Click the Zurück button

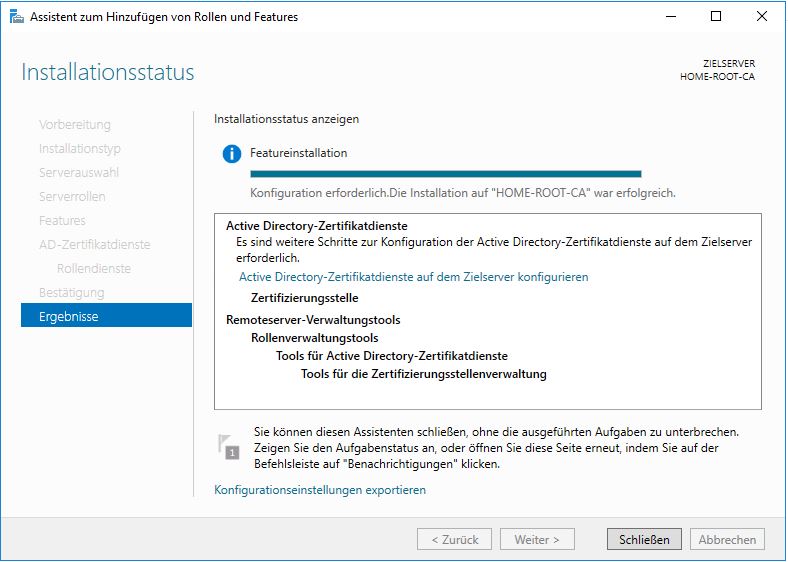point(455,539)
